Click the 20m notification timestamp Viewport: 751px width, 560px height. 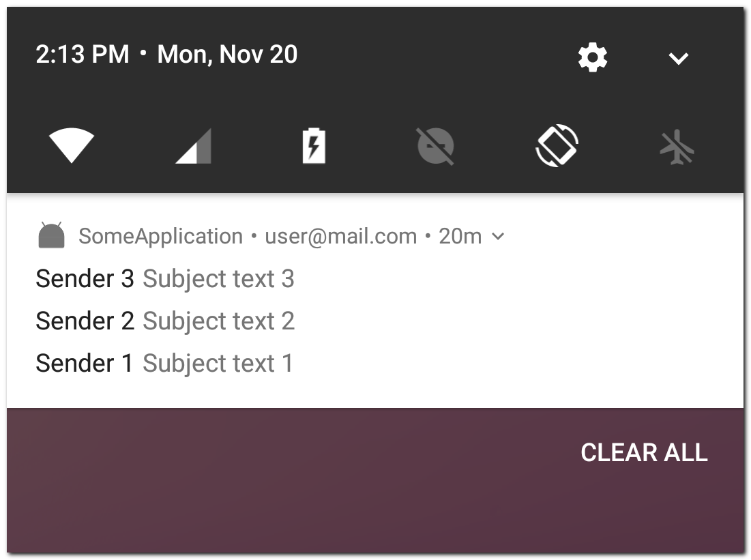pos(460,237)
